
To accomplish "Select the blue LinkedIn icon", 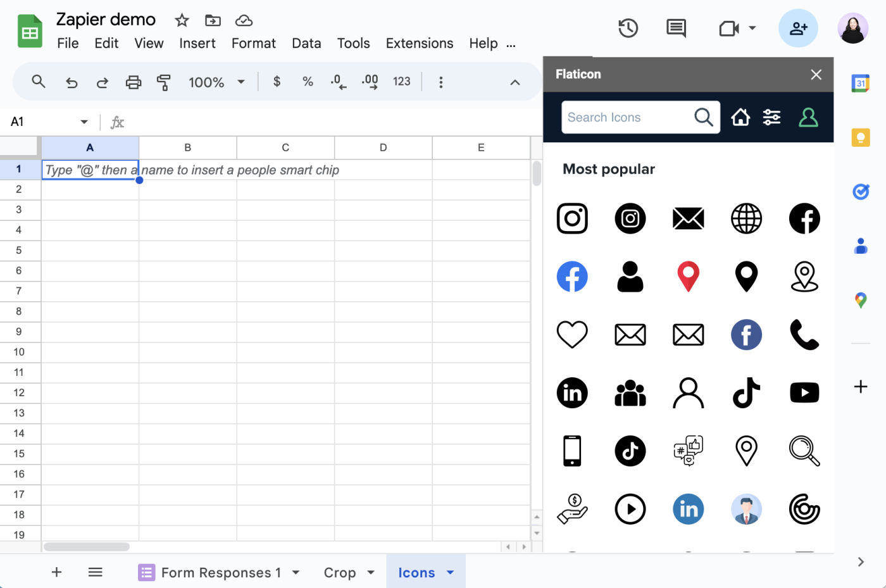I will [x=689, y=510].
